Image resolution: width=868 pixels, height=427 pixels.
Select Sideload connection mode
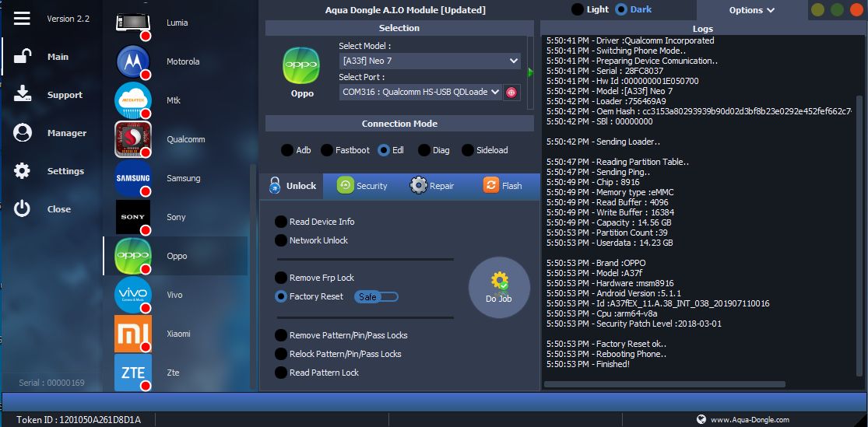[485, 150]
